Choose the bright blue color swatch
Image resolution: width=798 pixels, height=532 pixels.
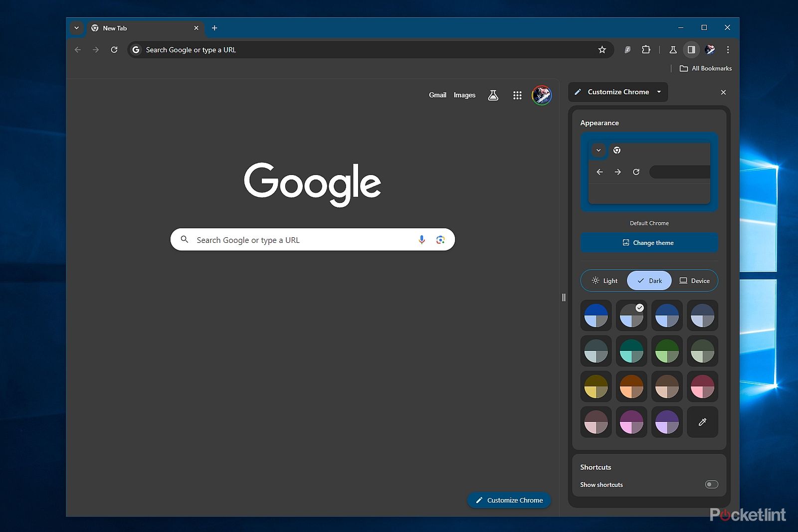point(596,315)
